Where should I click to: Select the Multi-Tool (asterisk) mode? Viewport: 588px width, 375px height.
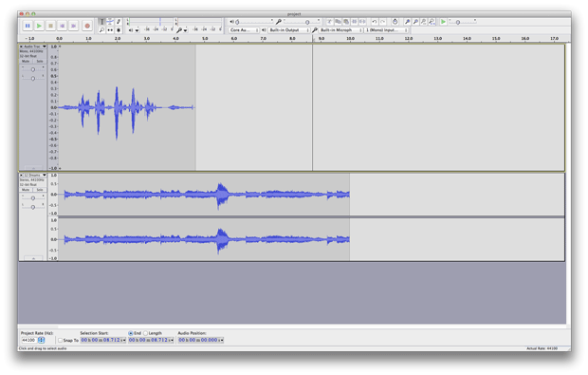[119, 30]
